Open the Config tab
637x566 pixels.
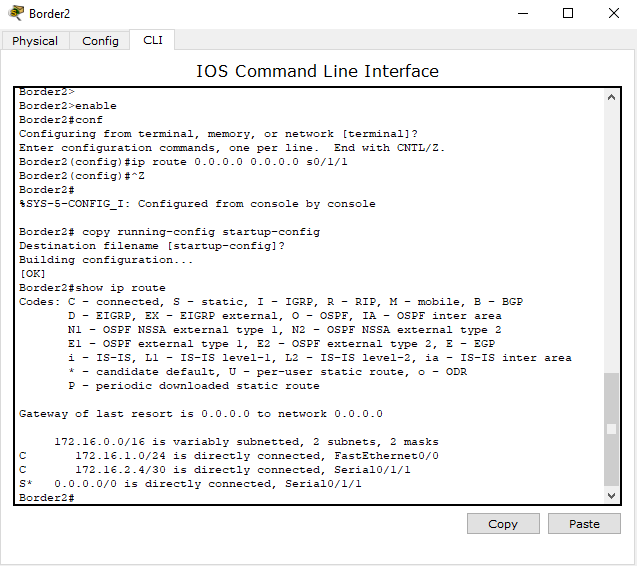(100, 41)
